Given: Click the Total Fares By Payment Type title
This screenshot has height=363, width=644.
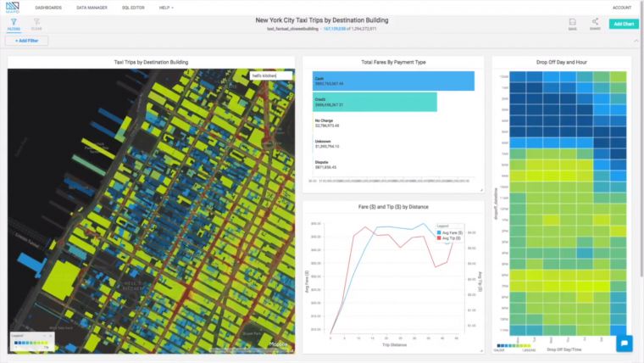Looking at the screenshot, I should [393, 62].
